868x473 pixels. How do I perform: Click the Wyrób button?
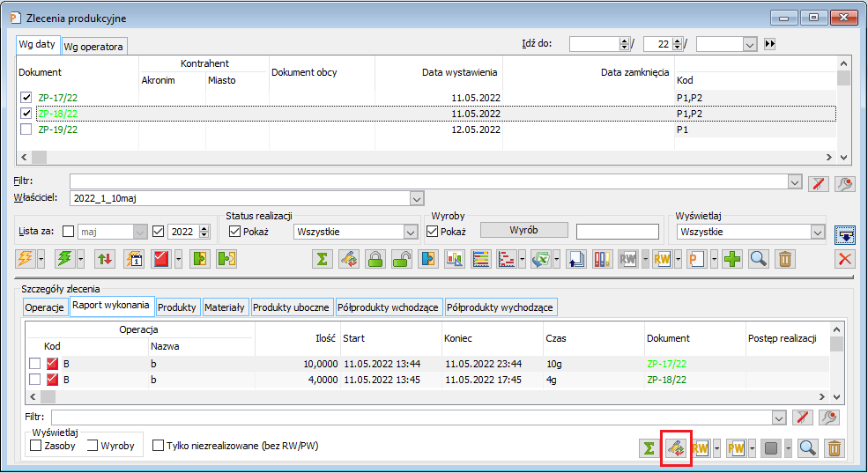pos(523,230)
